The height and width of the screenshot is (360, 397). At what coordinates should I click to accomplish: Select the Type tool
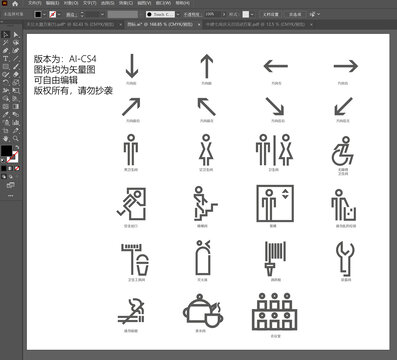tap(6, 59)
